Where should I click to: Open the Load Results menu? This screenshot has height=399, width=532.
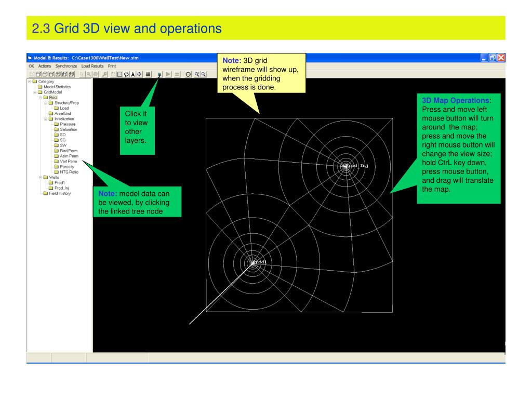click(92, 66)
